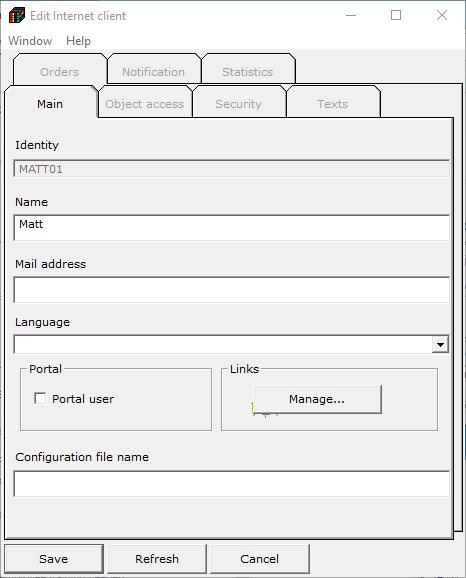Enable the Portal user checkbox
Screen dimensions: 466x578
pos(40,398)
